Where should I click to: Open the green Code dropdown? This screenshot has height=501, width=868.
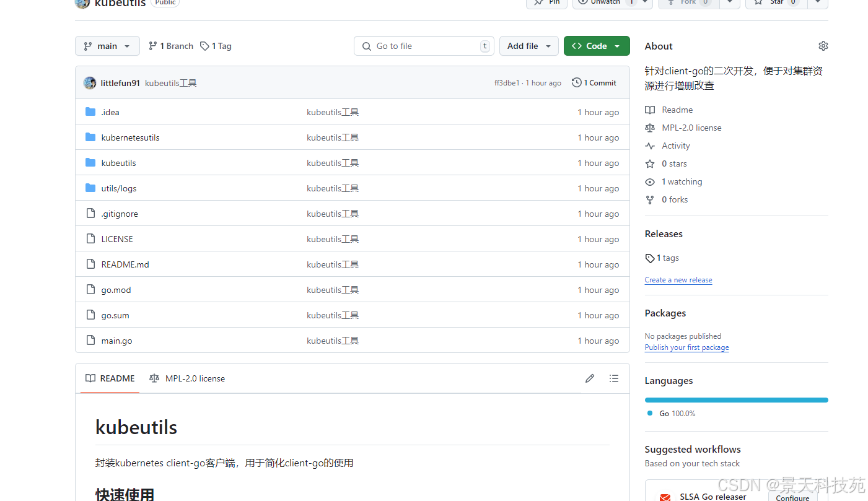(597, 46)
